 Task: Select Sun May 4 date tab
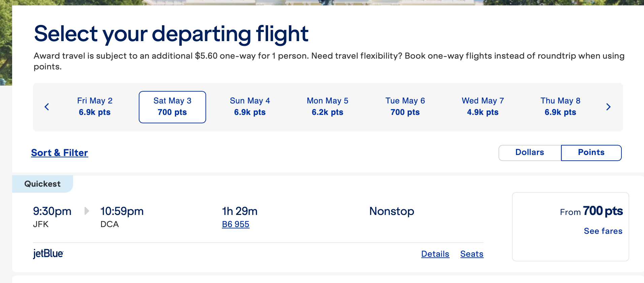250,107
